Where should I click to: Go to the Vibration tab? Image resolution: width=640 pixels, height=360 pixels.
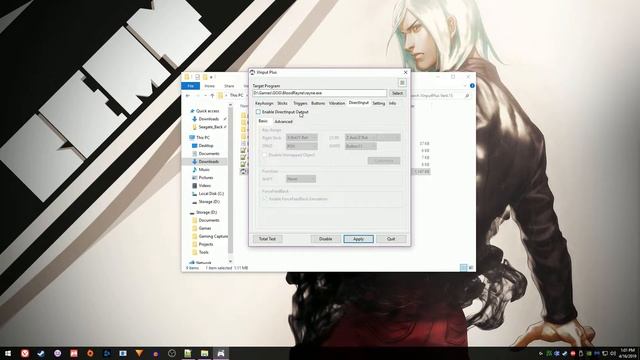[x=337, y=104]
